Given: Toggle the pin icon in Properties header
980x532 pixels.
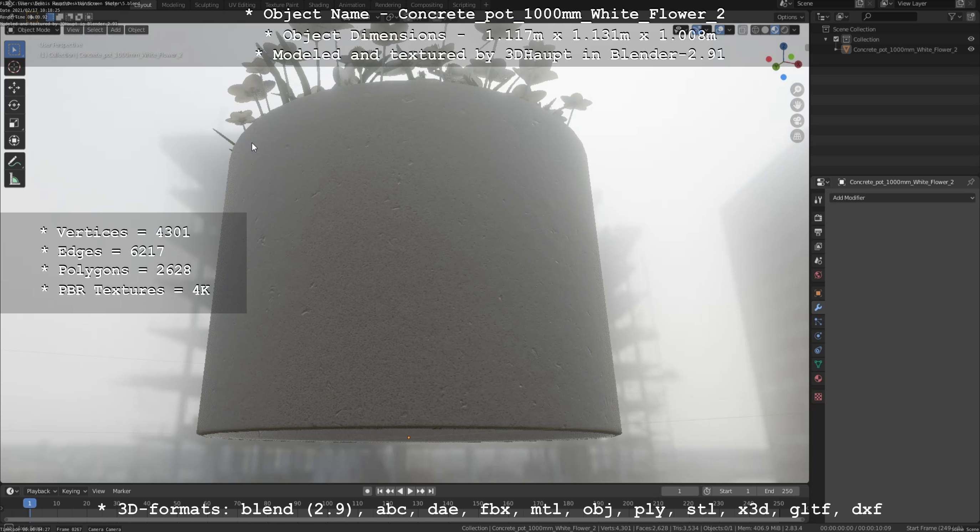Looking at the screenshot, I should [971, 182].
